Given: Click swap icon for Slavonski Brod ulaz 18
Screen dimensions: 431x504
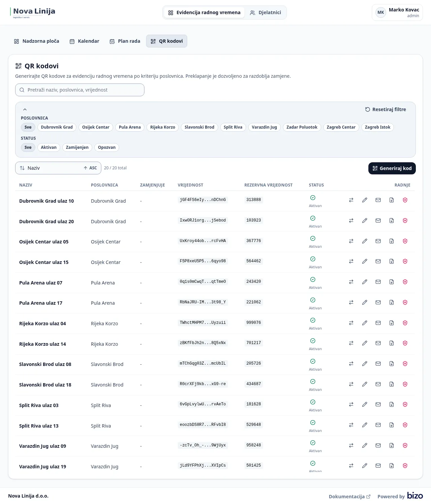Looking at the screenshot, I should [351, 384].
